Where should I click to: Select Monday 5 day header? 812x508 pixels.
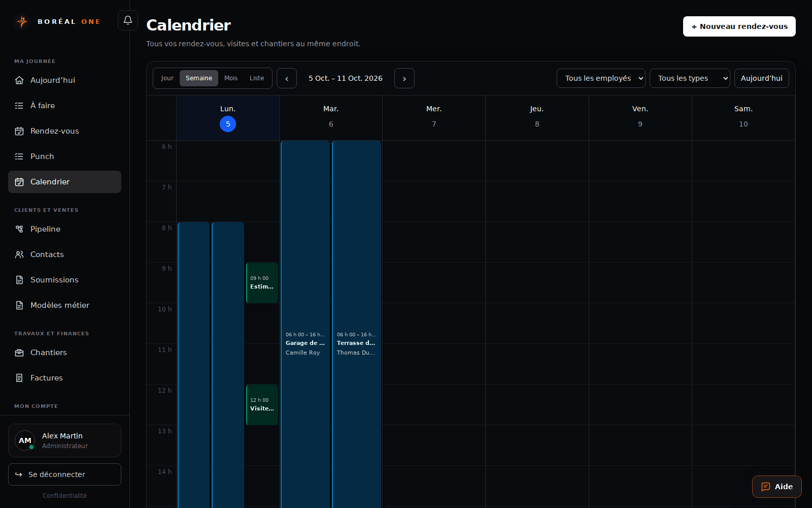[228, 118]
